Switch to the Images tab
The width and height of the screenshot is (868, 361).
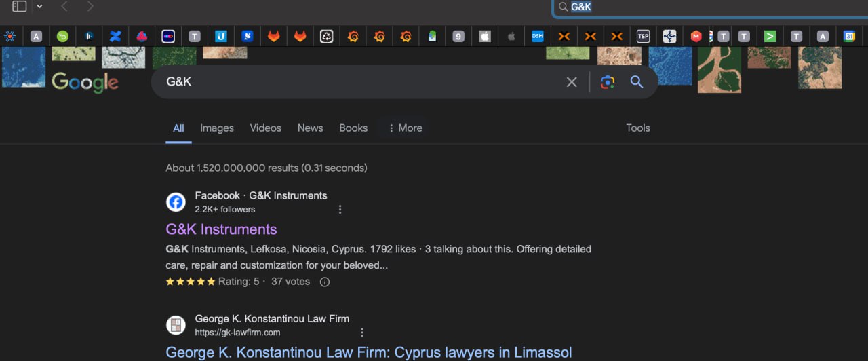click(217, 128)
